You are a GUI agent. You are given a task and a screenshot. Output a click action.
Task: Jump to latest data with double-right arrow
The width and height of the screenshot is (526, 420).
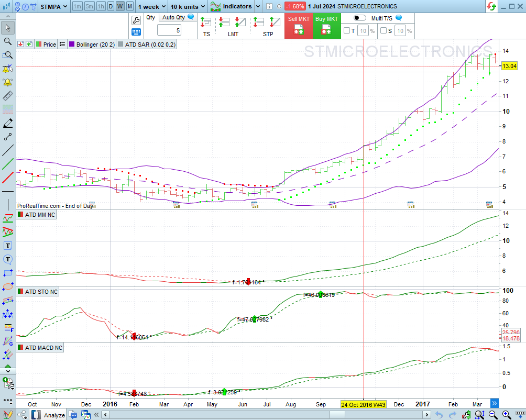(494, 403)
